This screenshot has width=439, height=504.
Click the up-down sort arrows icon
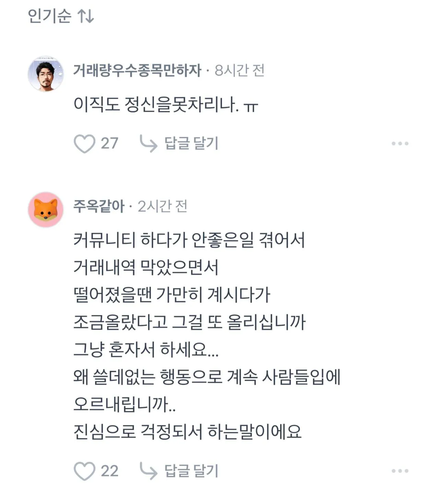86,16
